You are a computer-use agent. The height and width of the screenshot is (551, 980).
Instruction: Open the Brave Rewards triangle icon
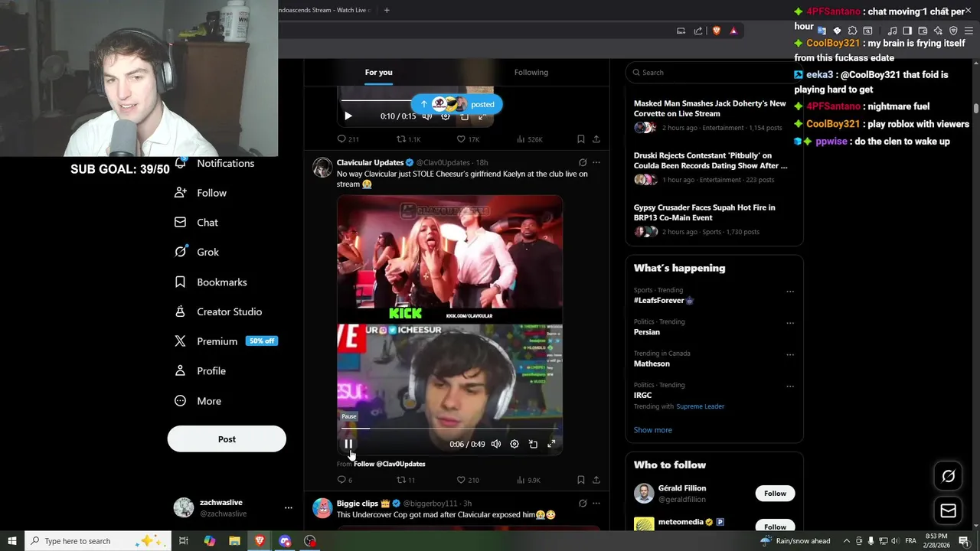click(733, 31)
